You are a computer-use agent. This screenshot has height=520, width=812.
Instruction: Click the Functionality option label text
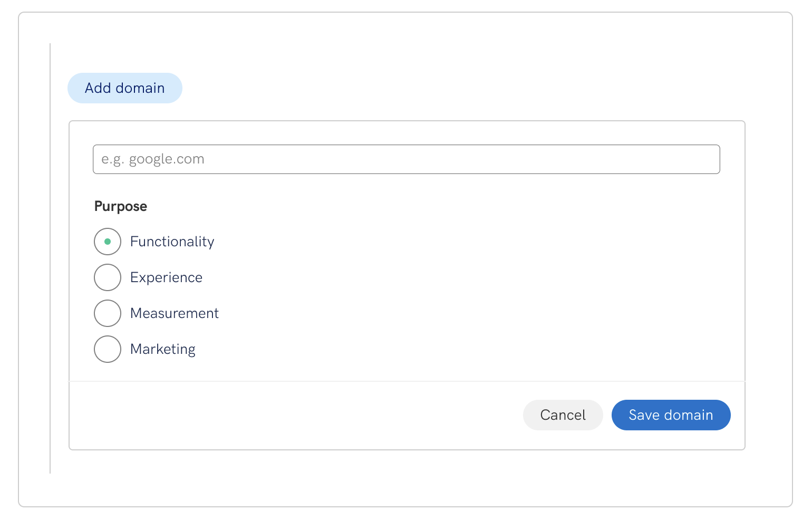click(172, 241)
